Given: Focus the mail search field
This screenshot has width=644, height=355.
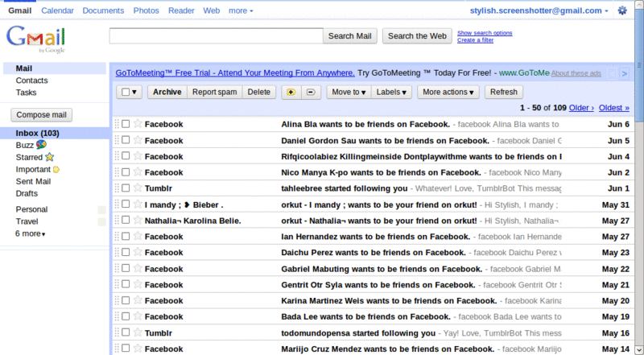Looking at the screenshot, I should (216, 35).
